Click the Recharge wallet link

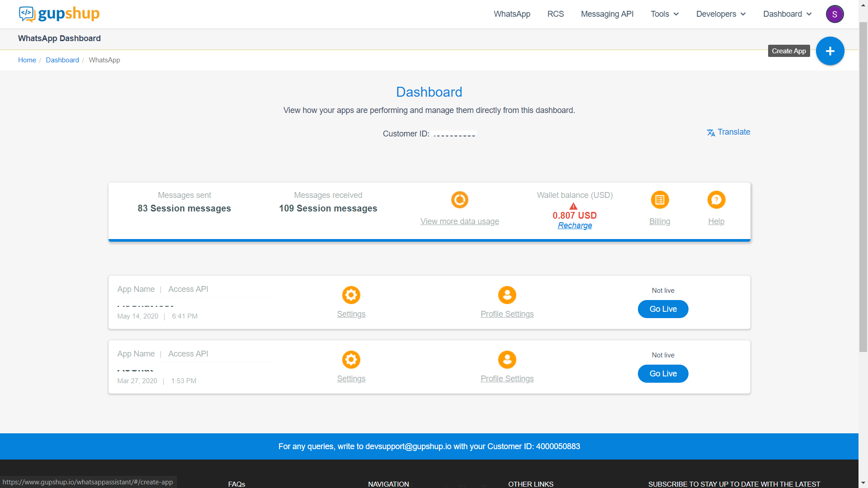point(575,225)
